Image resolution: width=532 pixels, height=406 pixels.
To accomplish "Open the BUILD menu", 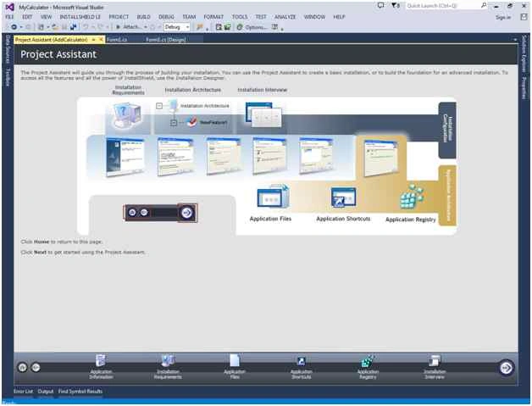I will point(143,17).
